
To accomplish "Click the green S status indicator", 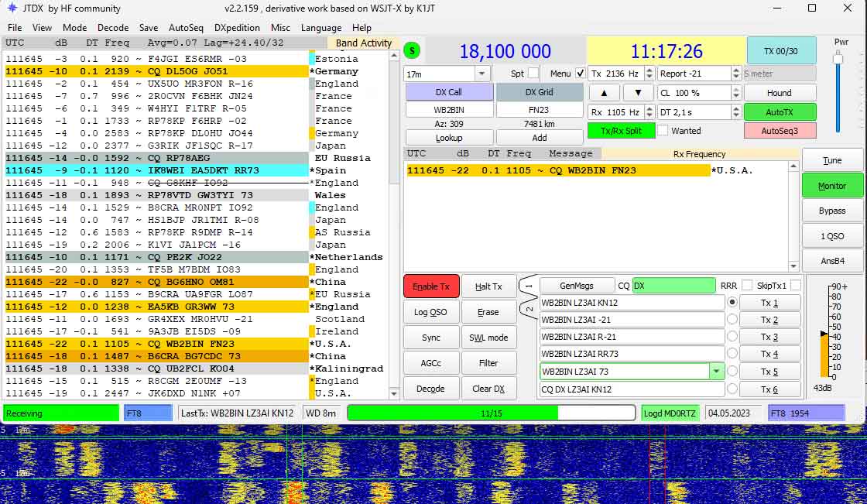I will pos(412,51).
